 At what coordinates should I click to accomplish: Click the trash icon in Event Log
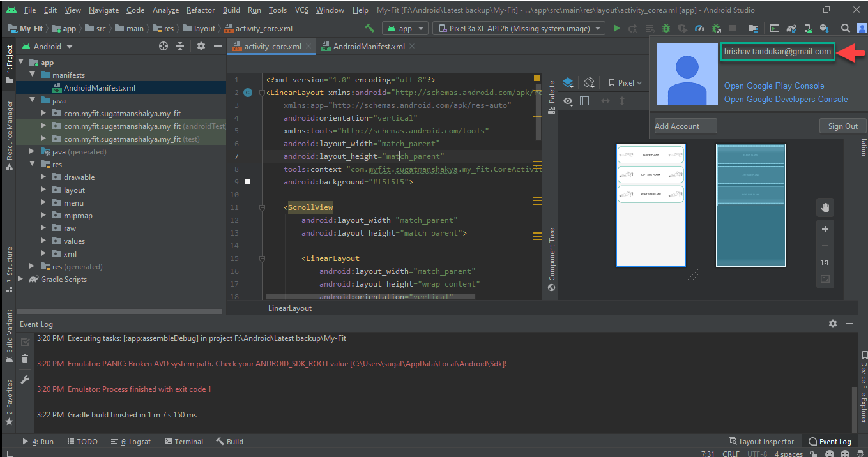(25, 359)
